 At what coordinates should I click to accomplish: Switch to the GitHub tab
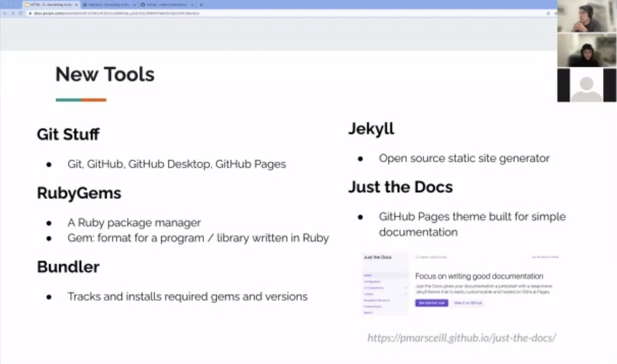coord(167,4)
